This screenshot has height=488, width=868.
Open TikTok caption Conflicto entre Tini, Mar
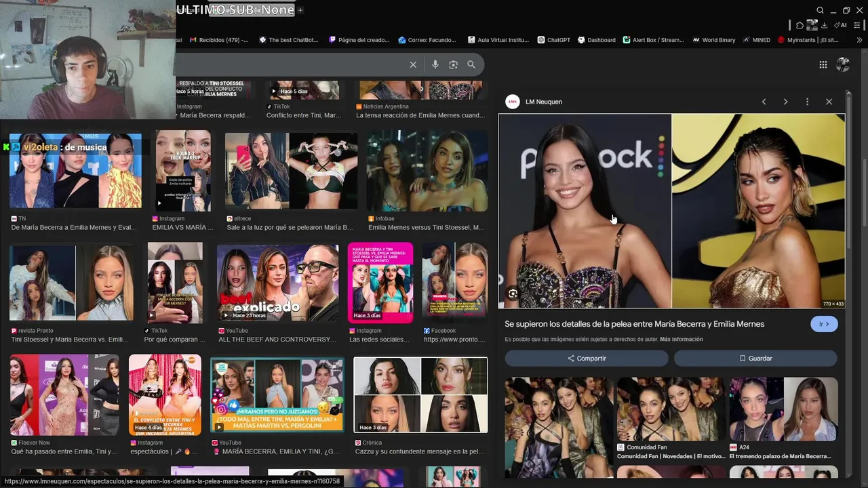[304, 115]
